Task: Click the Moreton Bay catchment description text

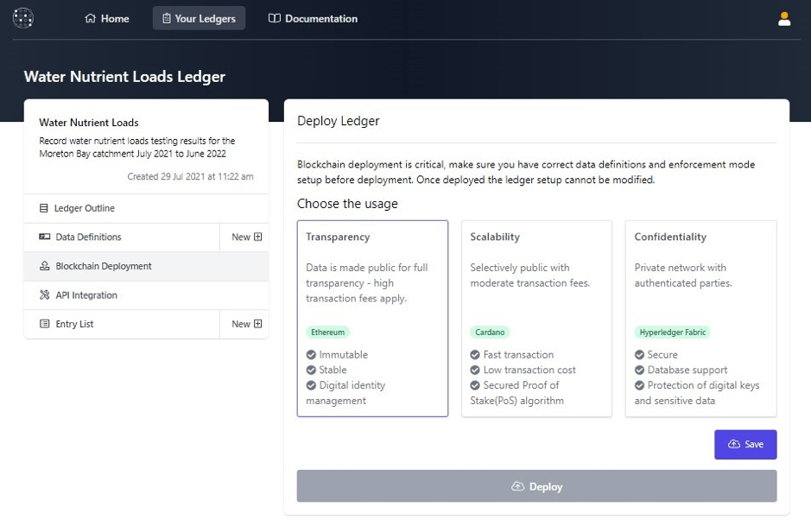Action: click(137, 148)
